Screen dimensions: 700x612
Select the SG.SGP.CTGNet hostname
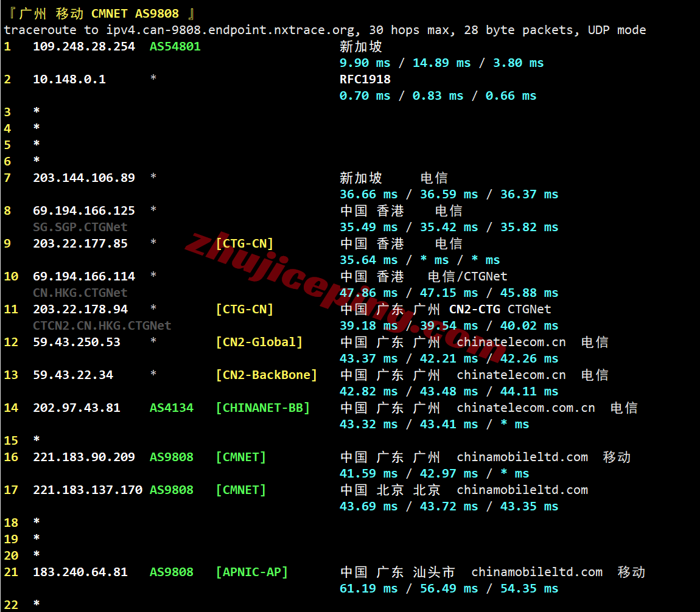tap(80, 227)
